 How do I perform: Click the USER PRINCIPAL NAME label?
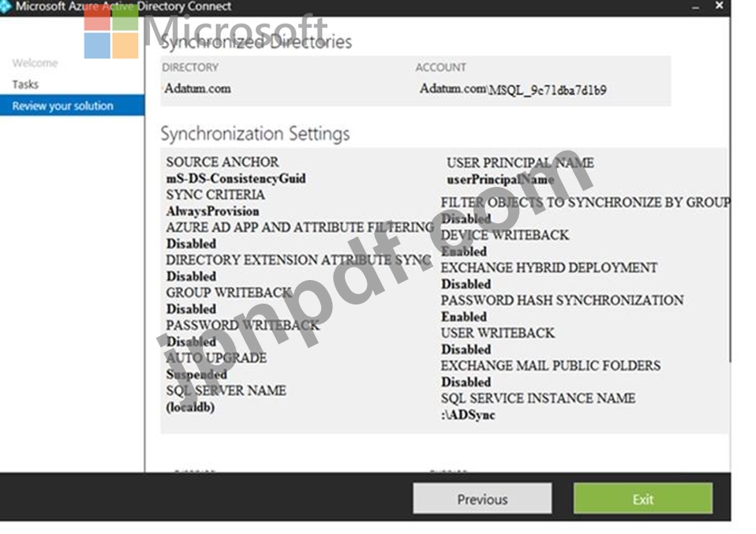(x=520, y=163)
